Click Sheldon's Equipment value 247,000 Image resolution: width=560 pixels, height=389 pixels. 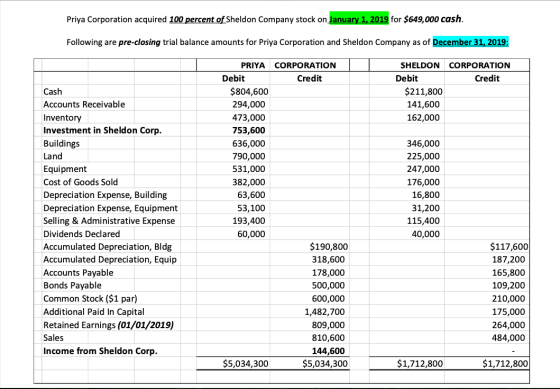coord(423,169)
